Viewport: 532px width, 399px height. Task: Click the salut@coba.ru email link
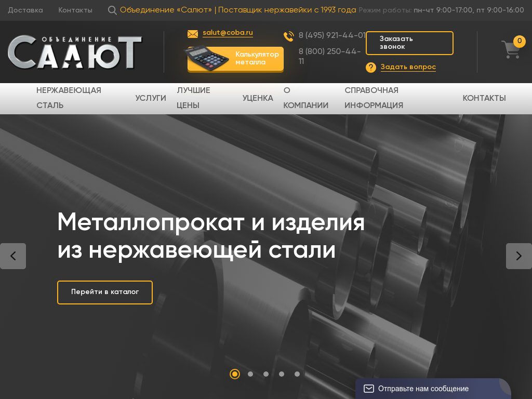coord(228,33)
